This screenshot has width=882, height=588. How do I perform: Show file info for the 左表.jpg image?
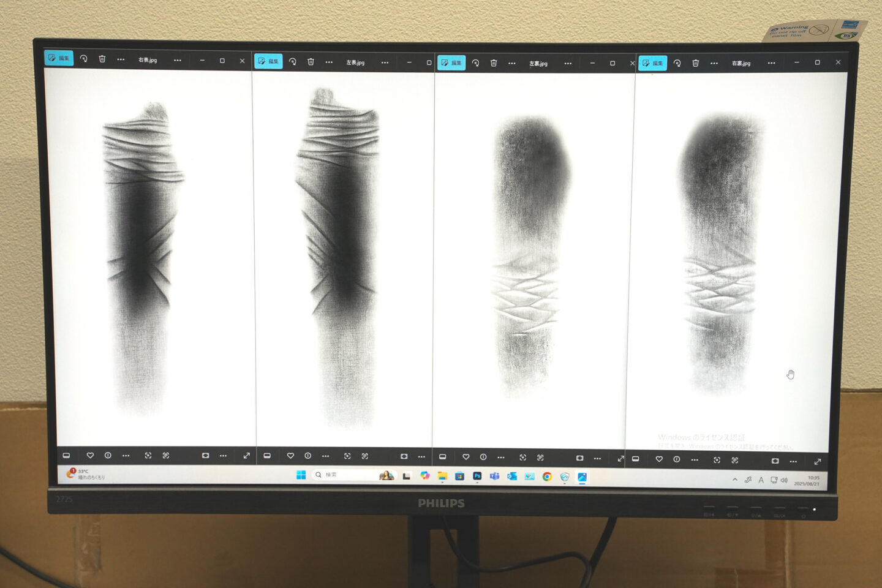(x=308, y=456)
